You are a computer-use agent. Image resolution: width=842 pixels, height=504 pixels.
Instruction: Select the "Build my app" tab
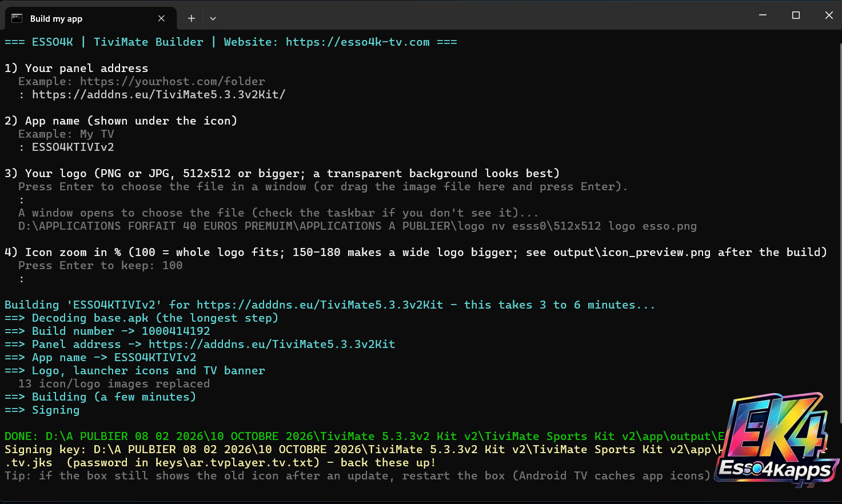[x=90, y=18]
